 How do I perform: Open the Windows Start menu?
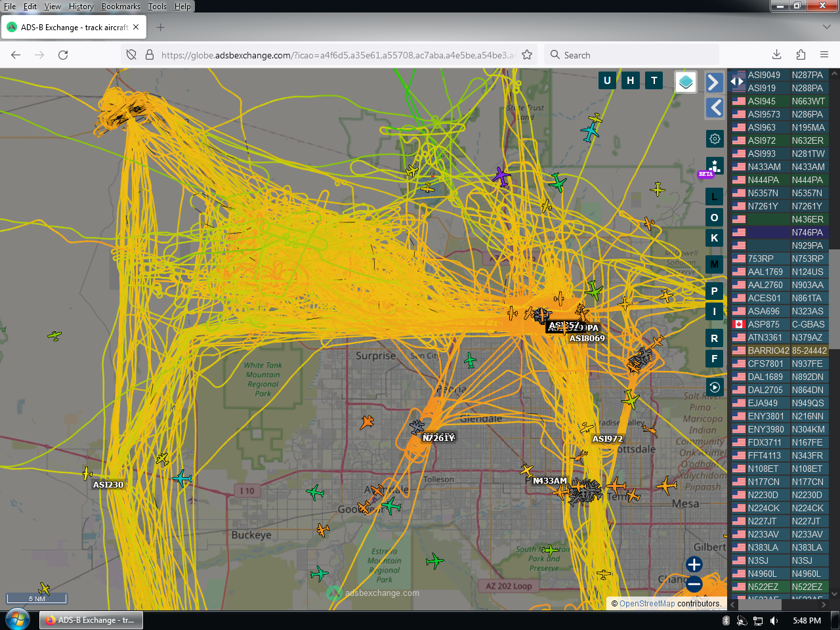click(18, 619)
